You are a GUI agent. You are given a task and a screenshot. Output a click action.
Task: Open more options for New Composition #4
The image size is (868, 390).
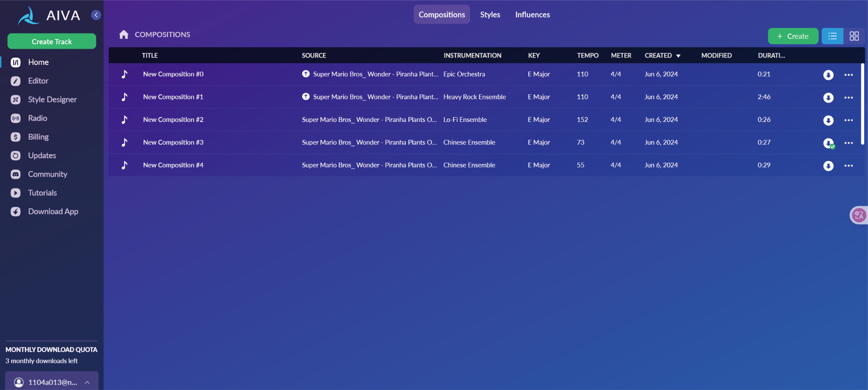(849, 166)
